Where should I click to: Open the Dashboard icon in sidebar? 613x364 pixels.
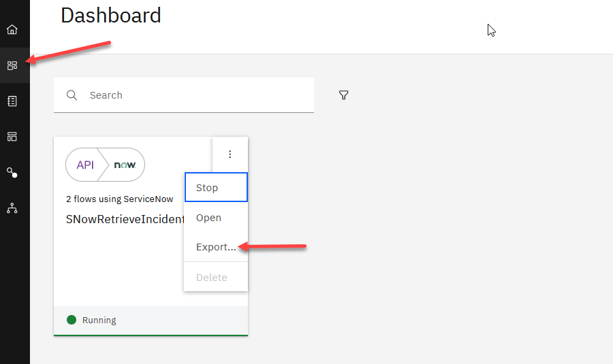12,65
